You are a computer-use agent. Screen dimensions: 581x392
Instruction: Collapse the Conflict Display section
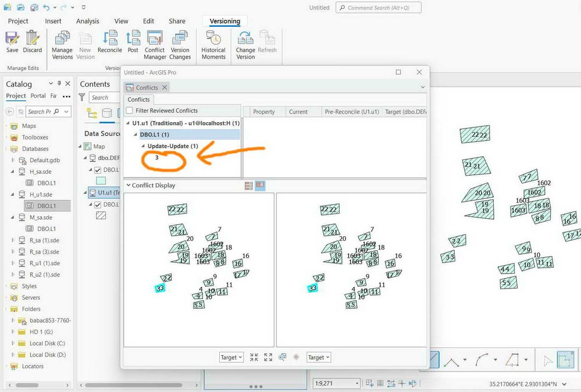[128, 185]
